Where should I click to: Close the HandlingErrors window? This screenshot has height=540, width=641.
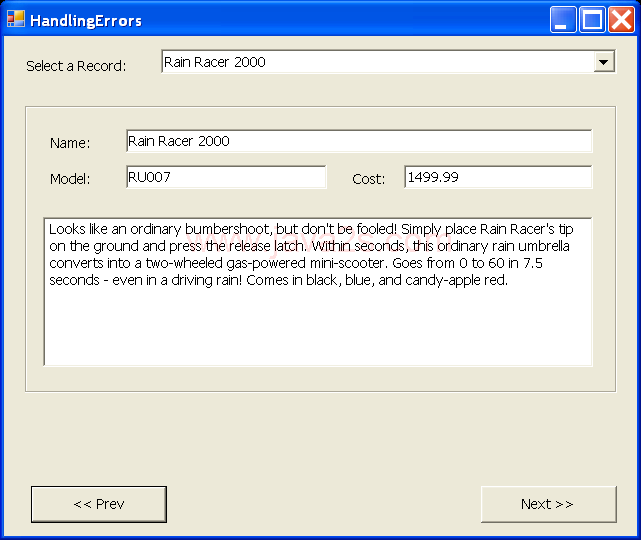pyautogui.click(x=621, y=20)
